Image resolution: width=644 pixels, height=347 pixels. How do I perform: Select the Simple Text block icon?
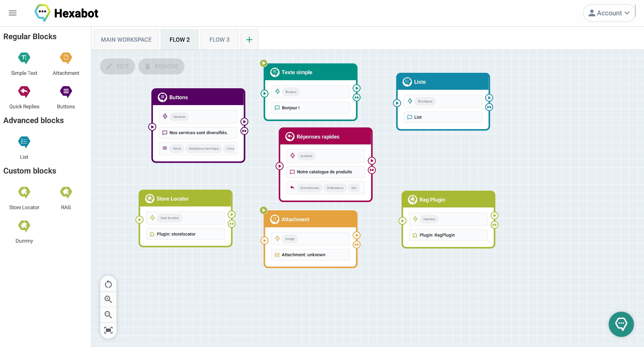coord(24,58)
